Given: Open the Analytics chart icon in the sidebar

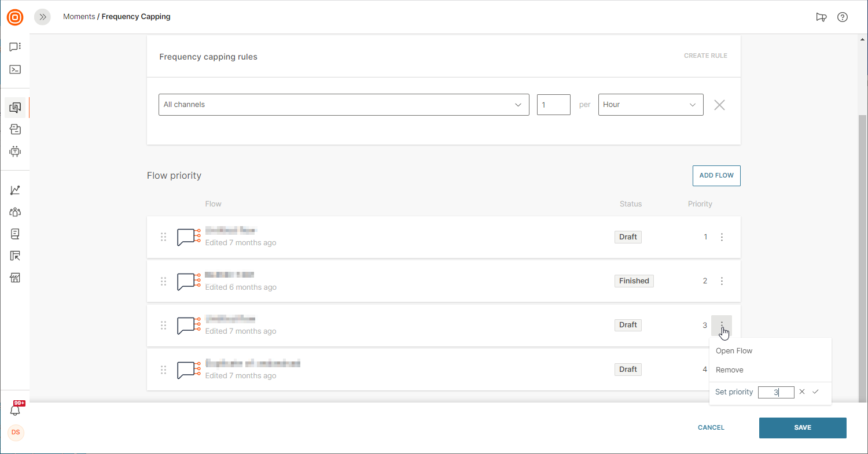Looking at the screenshot, I should point(15,190).
